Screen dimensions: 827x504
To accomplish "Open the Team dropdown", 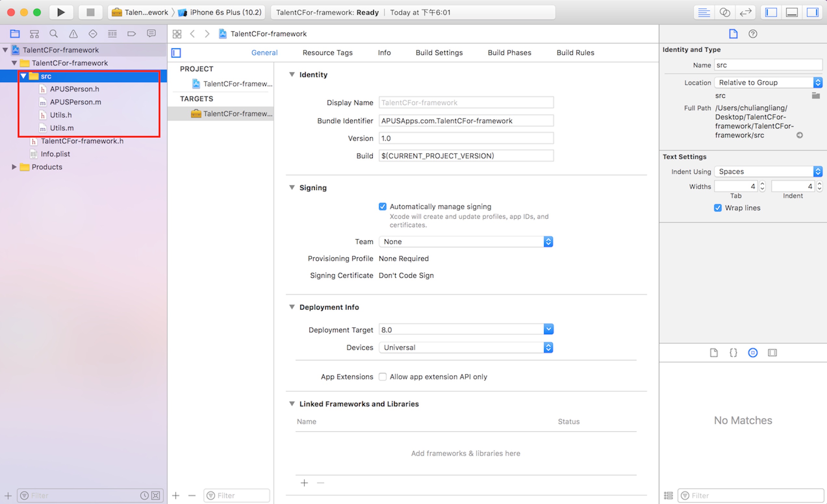I will (465, 242).
